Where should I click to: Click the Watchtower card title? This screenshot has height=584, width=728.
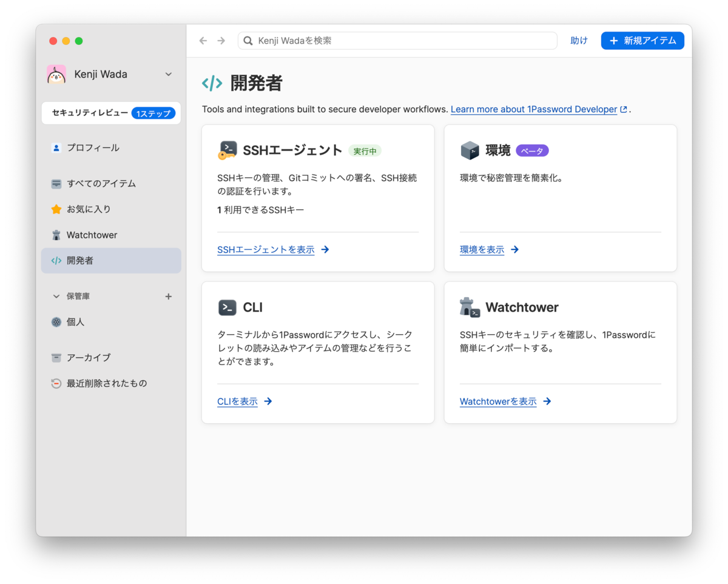(522, 307)
